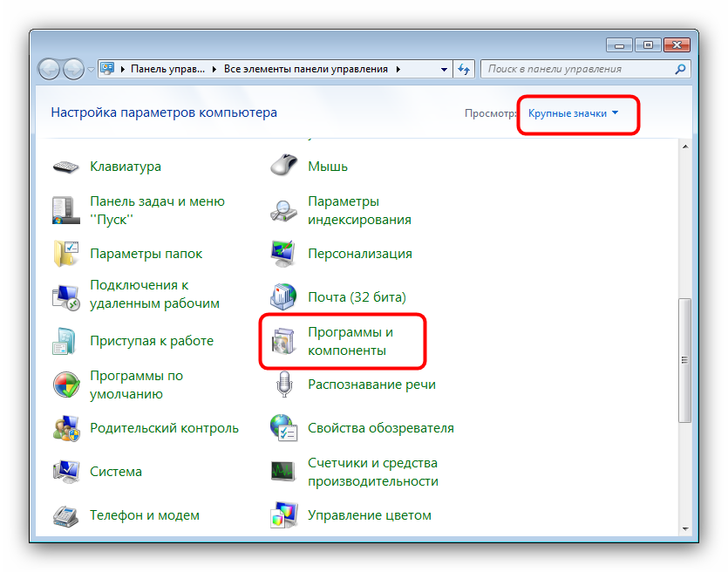Open the Управление цветом link
Image resolution: width=728 pixels, height=572 pixels.
[x=369, y=515]
